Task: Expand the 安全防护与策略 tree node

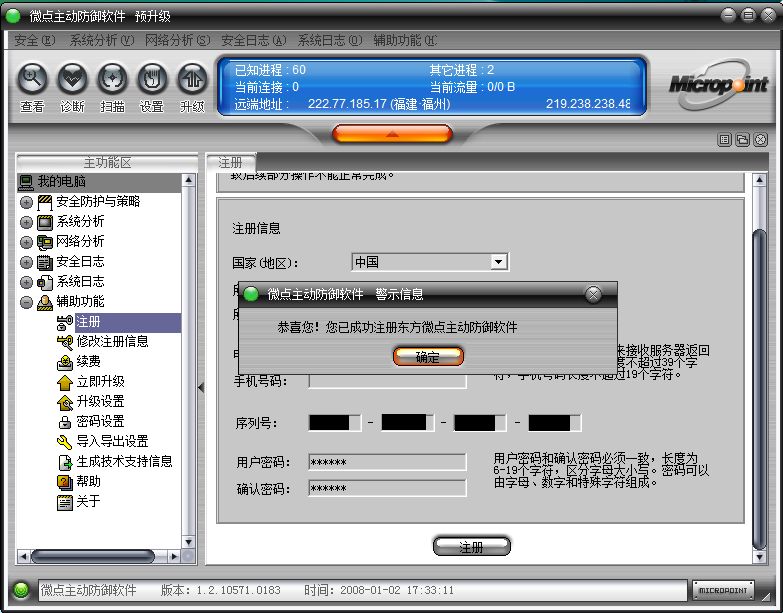Action: click(26, 202)
